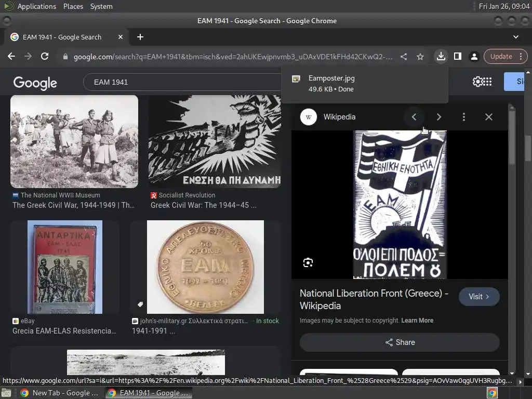Open Google quick settings gear
The height and width of the screenshot is (399, 532).
click(x=477, y=82)
